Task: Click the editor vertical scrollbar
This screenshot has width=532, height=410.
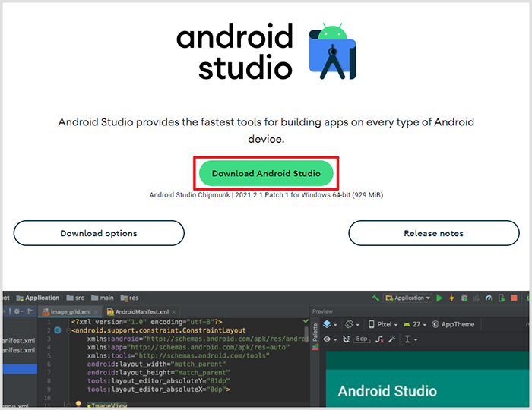Action: [x=306, y=333]
